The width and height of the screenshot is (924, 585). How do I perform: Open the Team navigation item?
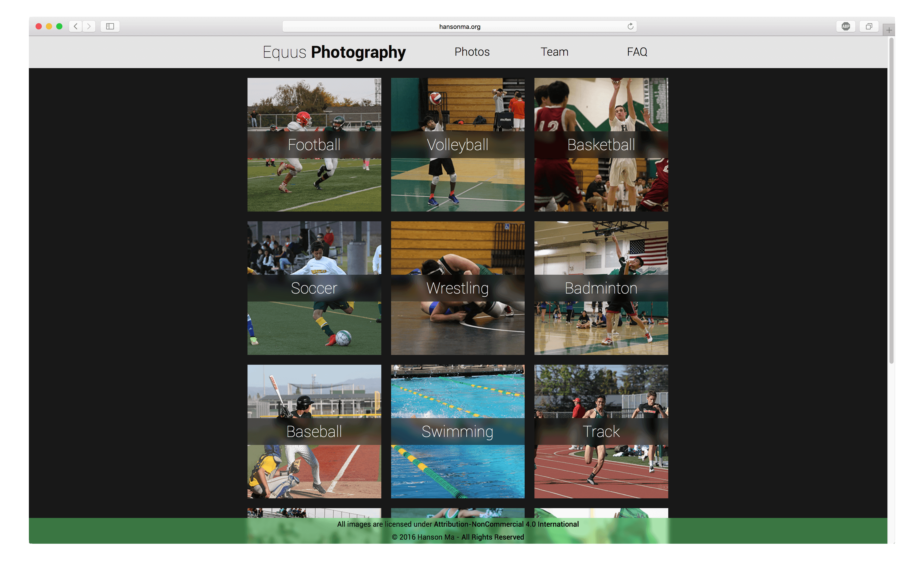pyautogui.click(x=554, y=52)
